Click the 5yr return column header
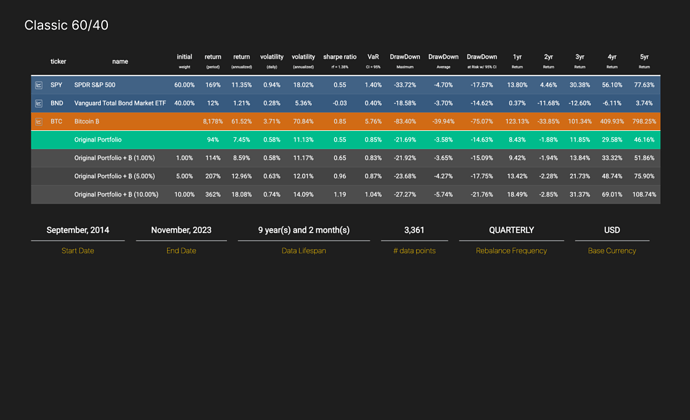The image size is (690, 420). [x=644, y=61]
